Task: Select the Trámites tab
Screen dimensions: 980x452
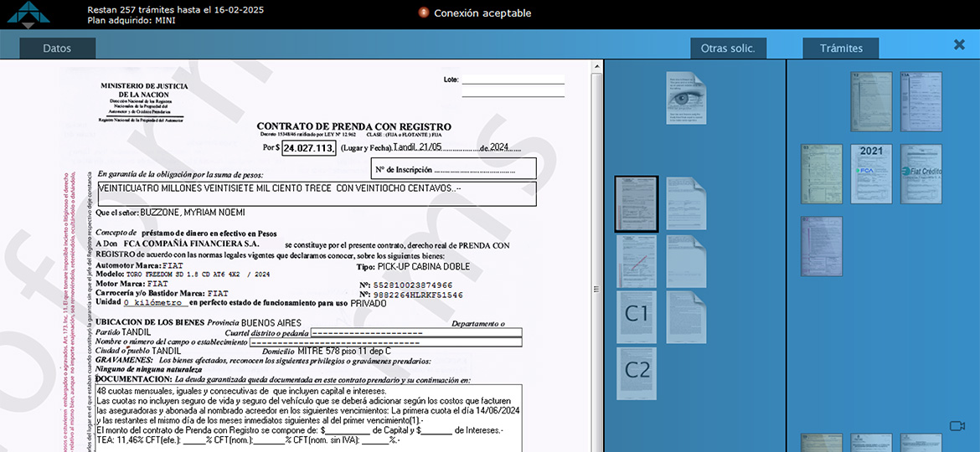Action: coord(841,49)
